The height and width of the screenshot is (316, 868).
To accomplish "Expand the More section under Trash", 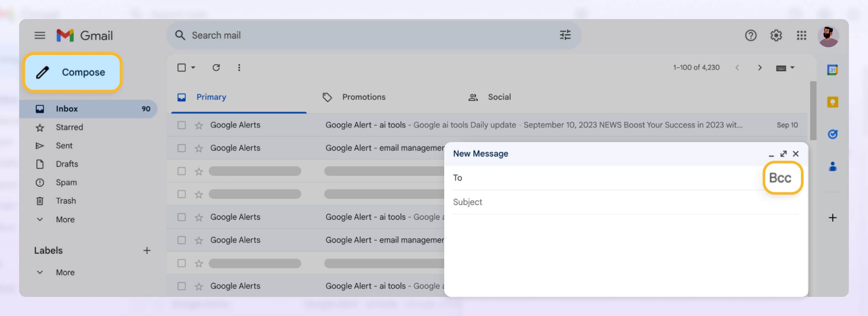I will pos(65,219).
